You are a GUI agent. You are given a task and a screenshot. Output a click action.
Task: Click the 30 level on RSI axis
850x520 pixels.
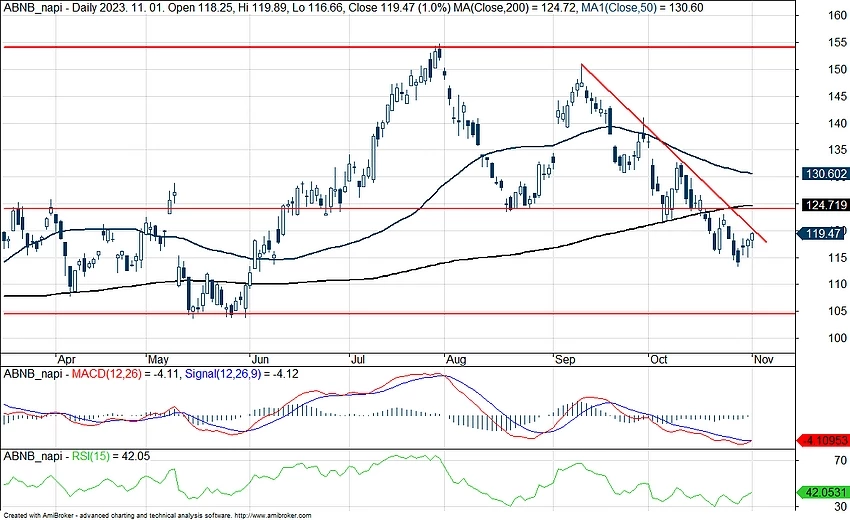[x=841, y=506]
